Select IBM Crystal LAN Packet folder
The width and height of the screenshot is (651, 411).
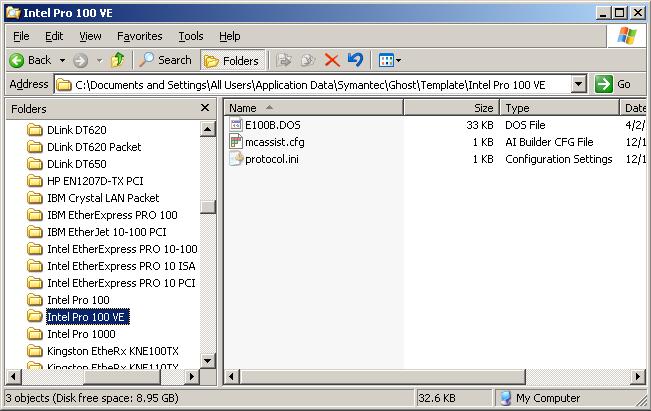(103, 198)
